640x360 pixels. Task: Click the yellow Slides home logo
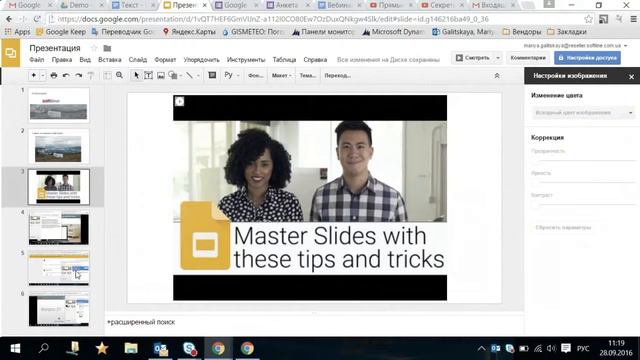click(x=11, y=53)
